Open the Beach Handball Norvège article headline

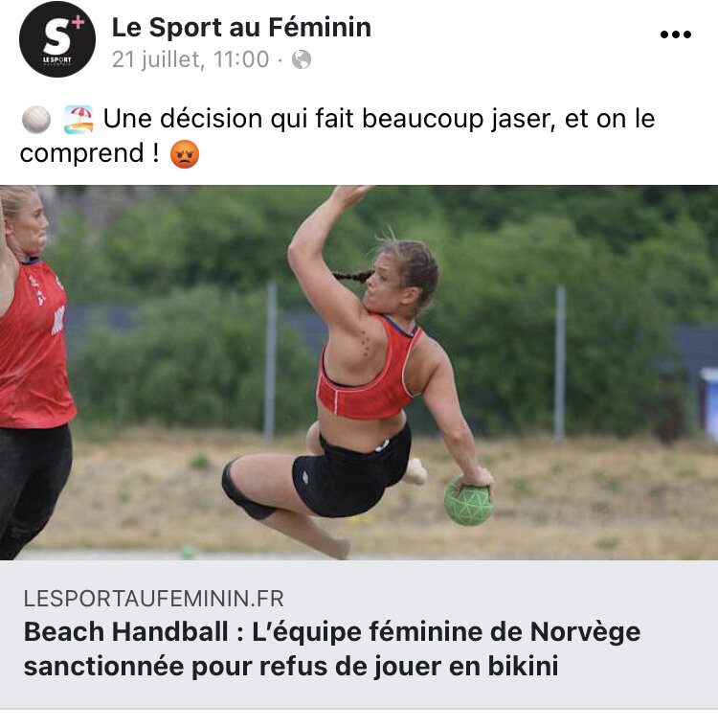[332, 649]
